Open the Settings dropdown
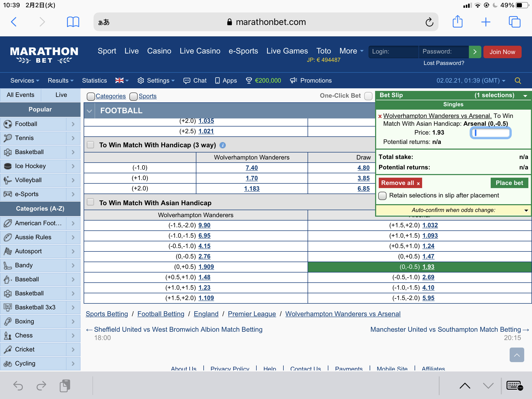This screenshot has height=399, width=532. point(156,81)
